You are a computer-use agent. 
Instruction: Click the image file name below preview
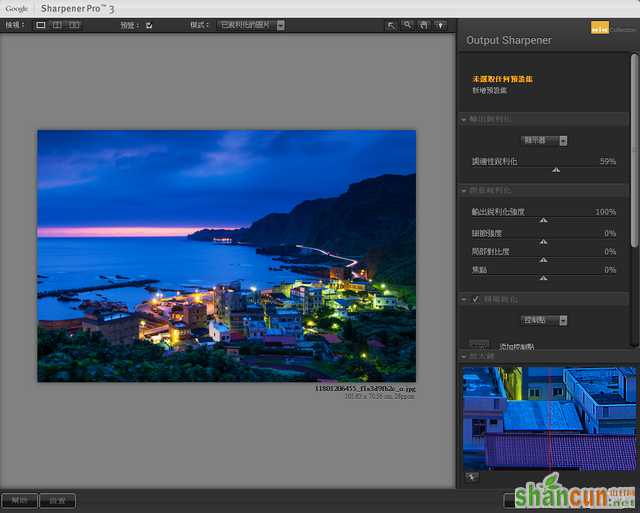pyautogui.click(x=365, y=389)
